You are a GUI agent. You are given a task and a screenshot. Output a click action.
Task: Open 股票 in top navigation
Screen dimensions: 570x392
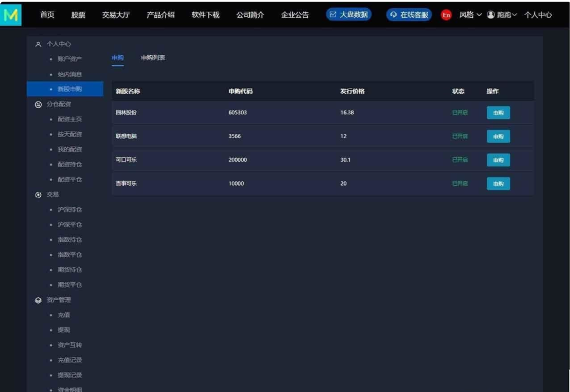78,14
